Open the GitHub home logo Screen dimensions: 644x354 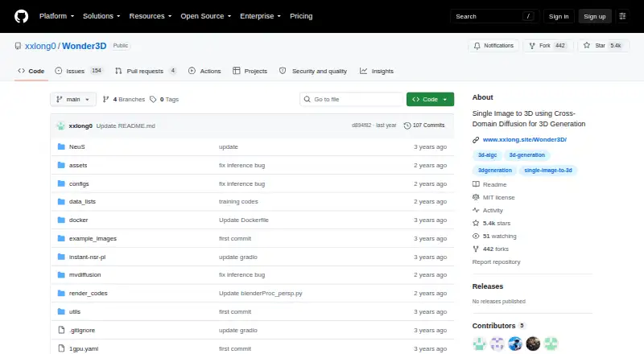22,16
